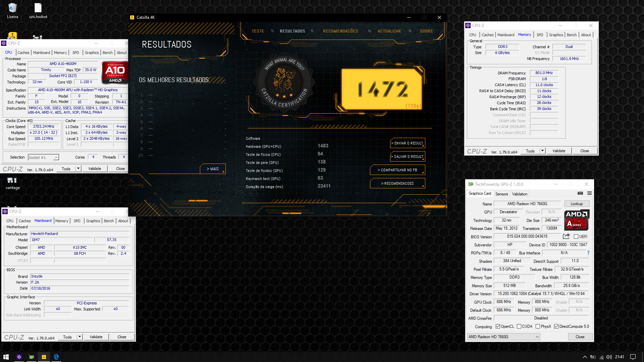Open the TESTE tab in Catzilla
Viewport: 644px width, 362px height.
[258, 31]
